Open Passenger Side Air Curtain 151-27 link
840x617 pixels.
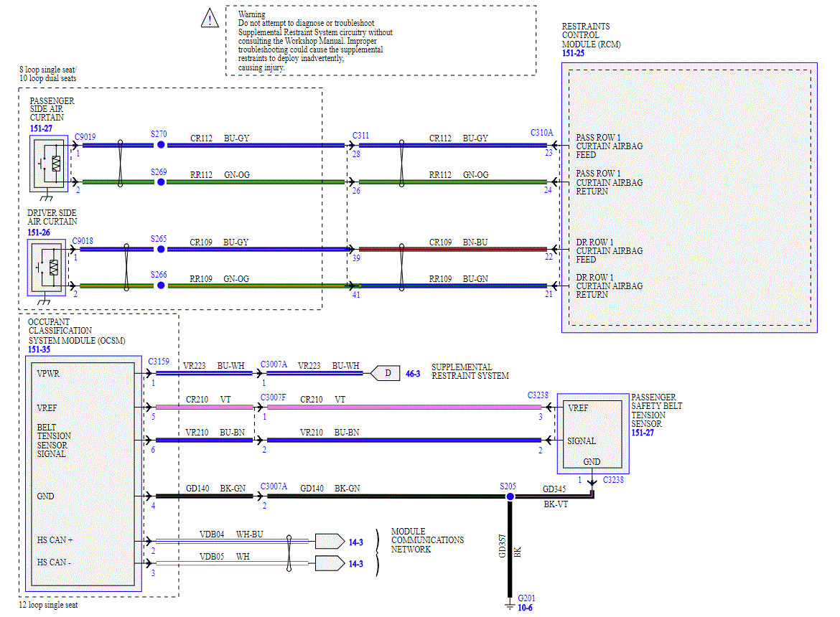tap(41, 128)
